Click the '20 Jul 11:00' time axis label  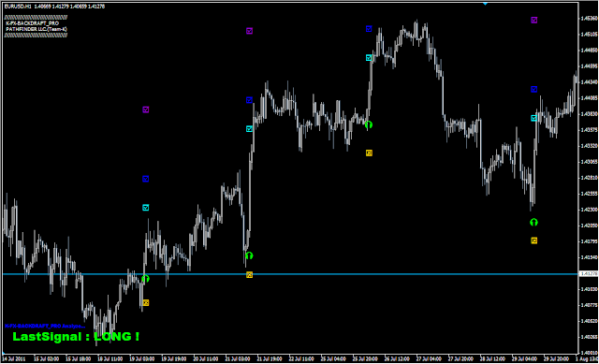click(x=206, y=359)
